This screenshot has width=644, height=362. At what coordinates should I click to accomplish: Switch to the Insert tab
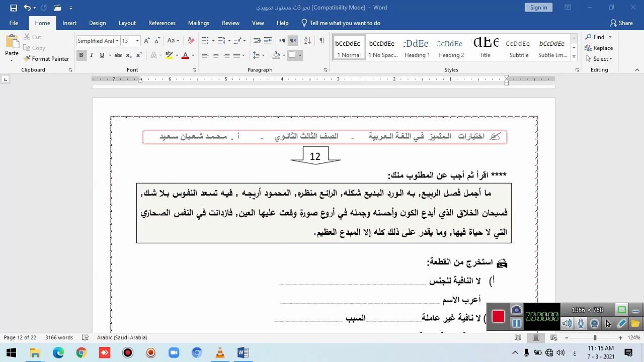click(x=69, y=23)
